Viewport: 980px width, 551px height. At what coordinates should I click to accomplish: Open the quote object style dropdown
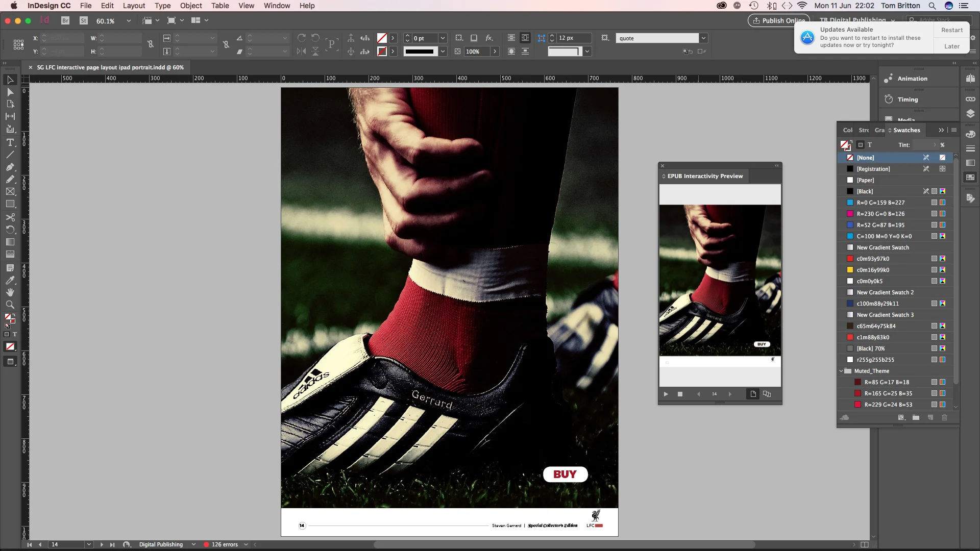tap(703, 38)
